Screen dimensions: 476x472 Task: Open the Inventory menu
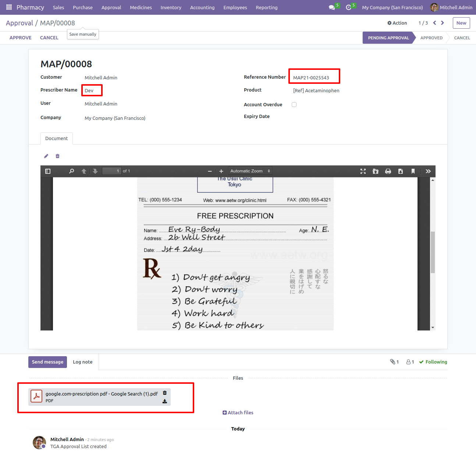tap(171, 7)
